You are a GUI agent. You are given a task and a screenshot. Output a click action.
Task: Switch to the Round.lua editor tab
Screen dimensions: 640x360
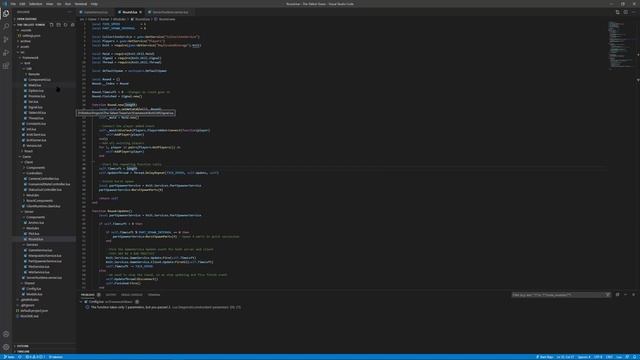click(x=130, y=12)
